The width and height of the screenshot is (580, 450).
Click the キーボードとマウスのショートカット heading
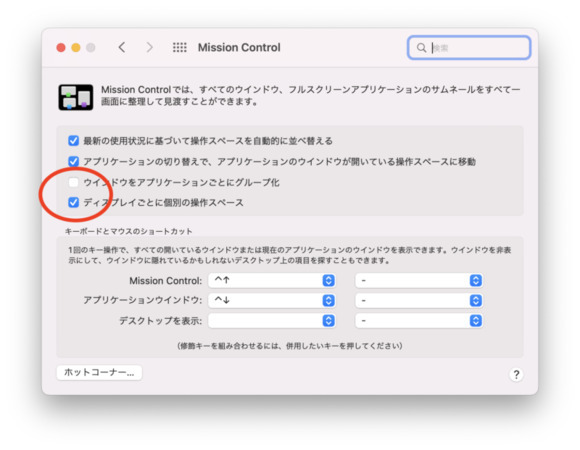click(129, 231)
